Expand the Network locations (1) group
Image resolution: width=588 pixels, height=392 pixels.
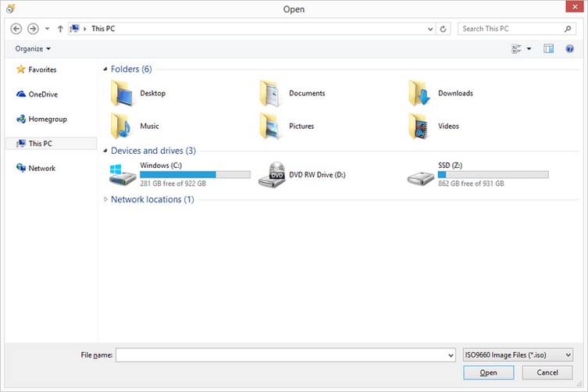tap(105, 199)
